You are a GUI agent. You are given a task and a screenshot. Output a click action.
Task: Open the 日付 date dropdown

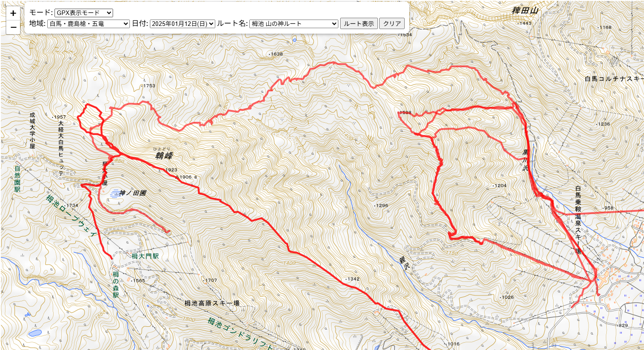point(182,24)
